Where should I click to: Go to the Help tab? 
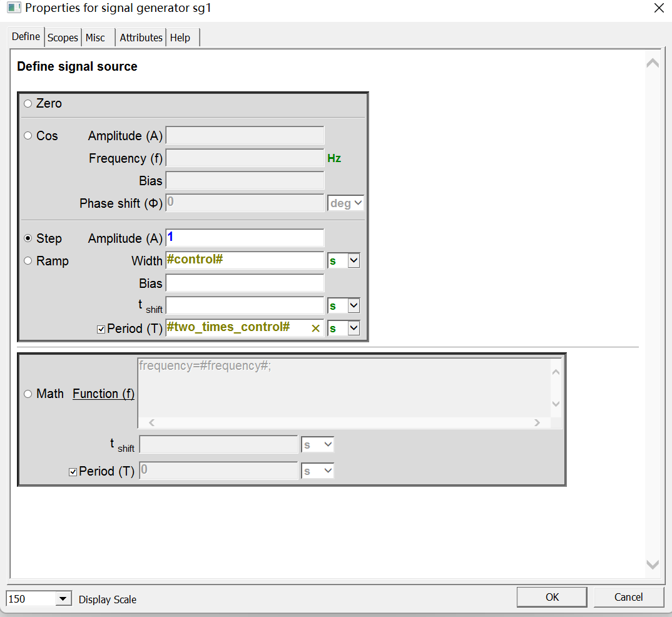pos(180,38)
